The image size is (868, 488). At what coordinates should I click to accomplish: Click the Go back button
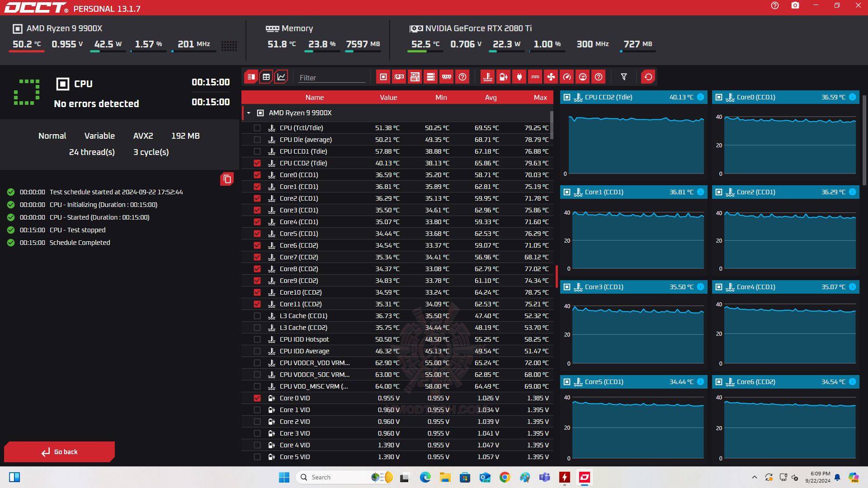tap(60, 452)
